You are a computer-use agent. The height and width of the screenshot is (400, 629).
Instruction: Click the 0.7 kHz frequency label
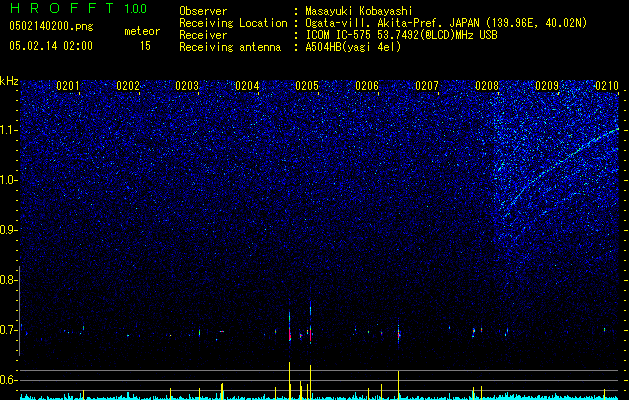click(8, 330)
